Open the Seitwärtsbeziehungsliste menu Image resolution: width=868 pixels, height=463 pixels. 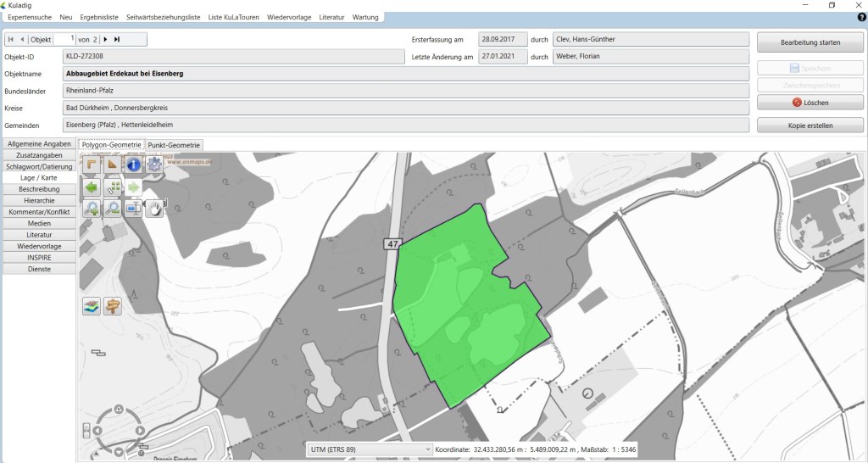(164, 17)
